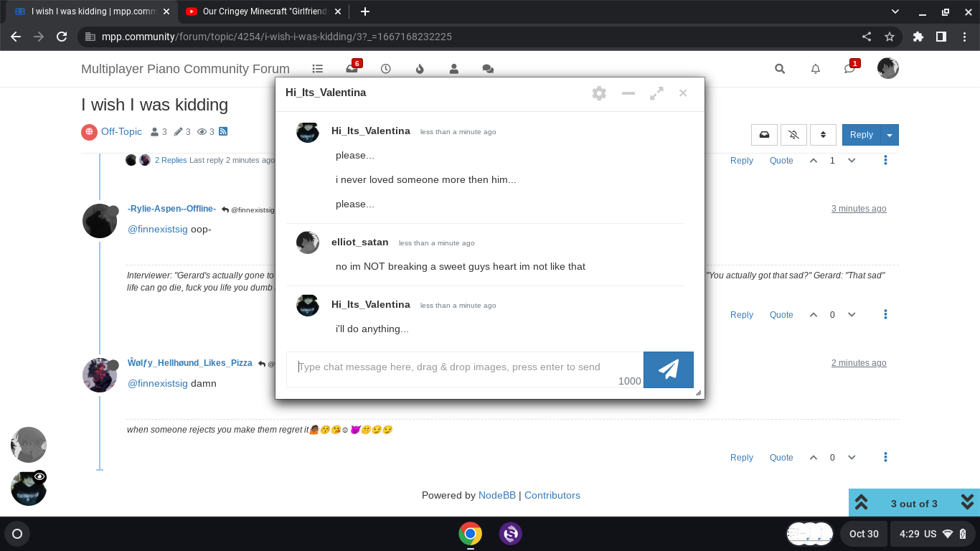The image size is (980, 551).
Task: Open a new browser tab
Action: click(364, 11)
